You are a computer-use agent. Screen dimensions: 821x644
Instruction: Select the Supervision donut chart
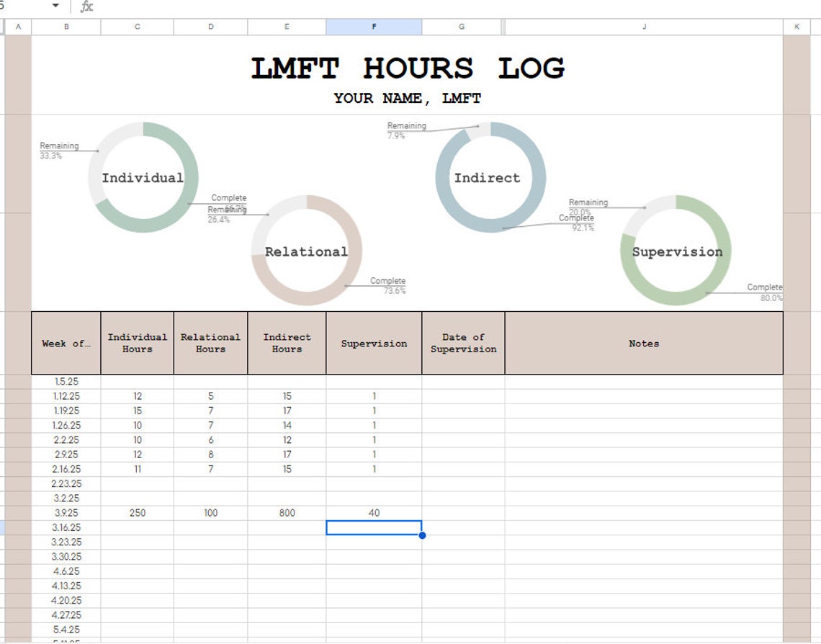point(677,251)
